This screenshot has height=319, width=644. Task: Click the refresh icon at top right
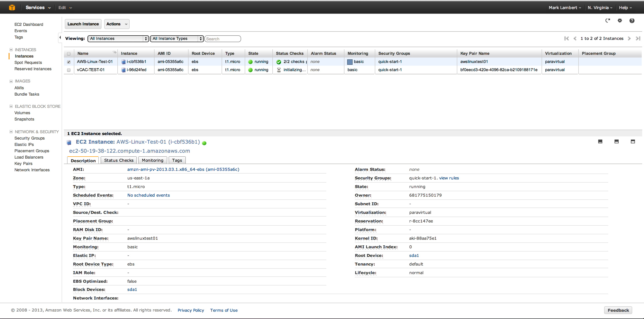click(608, 21)
